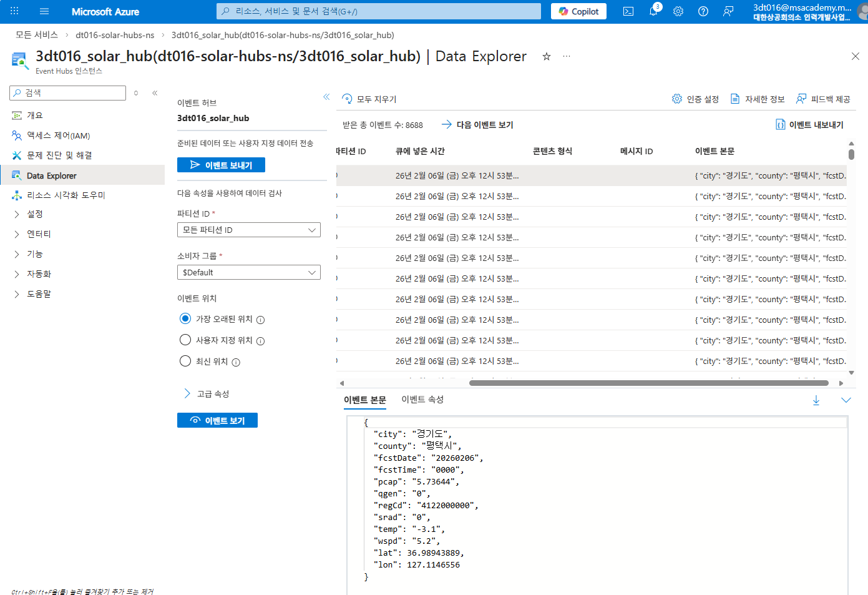This screenshot has height=595, width=868.
Task: Select Data Explorer in left menu
Action: coord(82,175)
